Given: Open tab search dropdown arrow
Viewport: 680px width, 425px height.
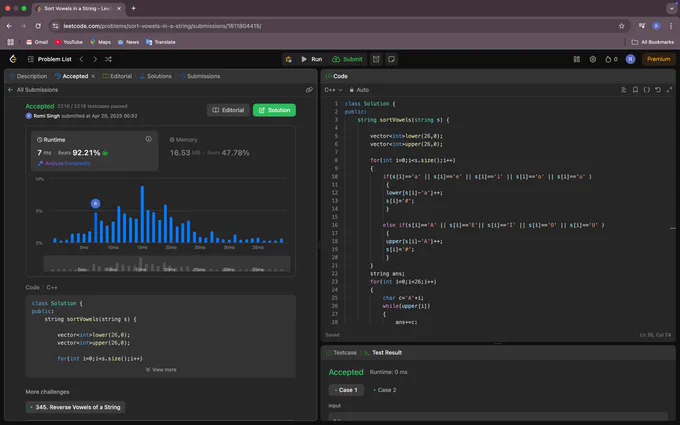Looking at the screenshot, I should tap(671, 8).
